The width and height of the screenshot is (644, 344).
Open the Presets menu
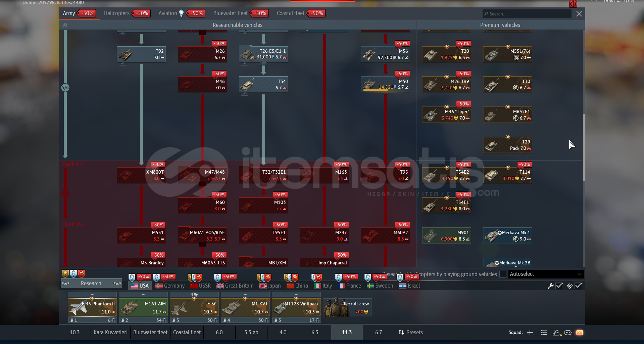(x=411, y=333)
